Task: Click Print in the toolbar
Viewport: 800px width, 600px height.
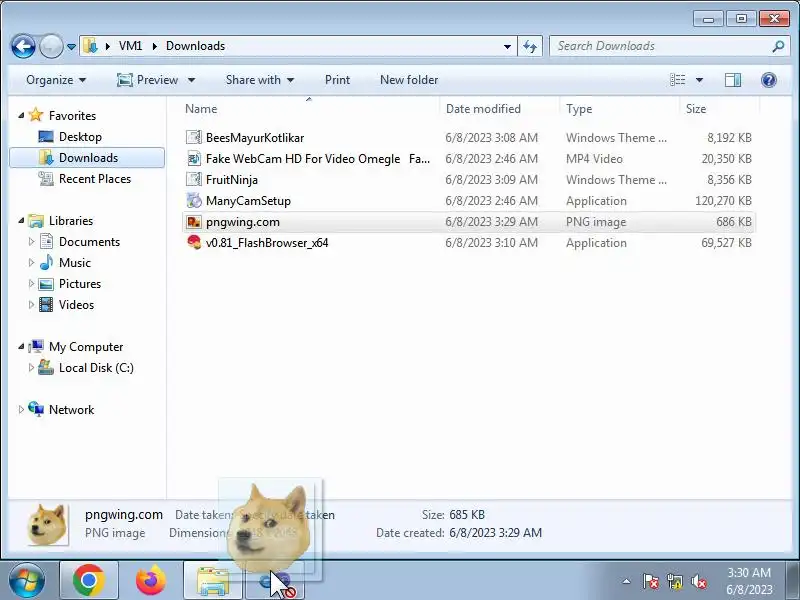Action: tap(337, 80)
